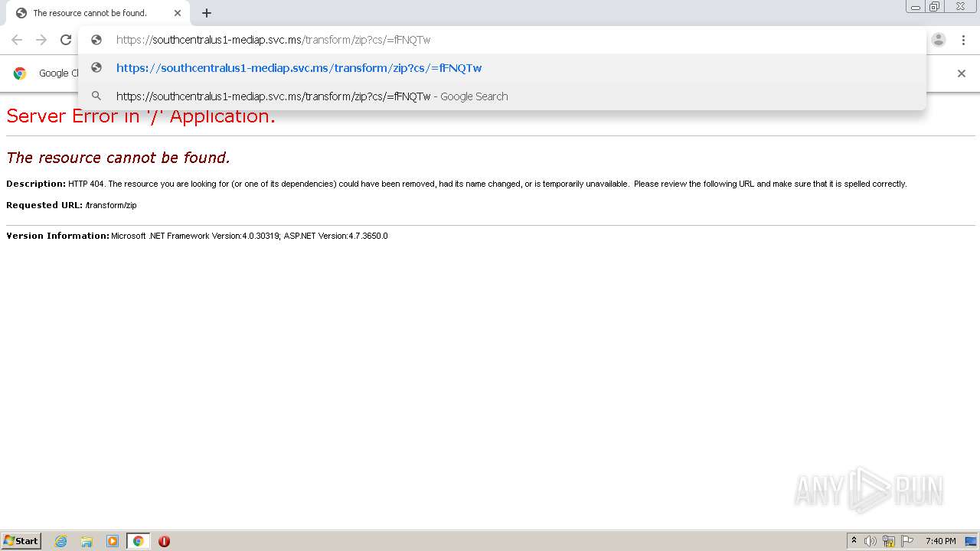Image resolution: width=980 pixels, height=551 pixels.
Task: Click the show desktop monitor icon
Action: [971, 541]
